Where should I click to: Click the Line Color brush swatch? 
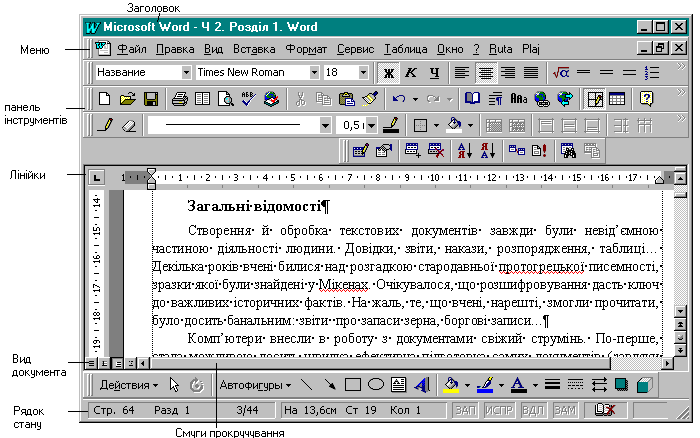click(485, 384)
